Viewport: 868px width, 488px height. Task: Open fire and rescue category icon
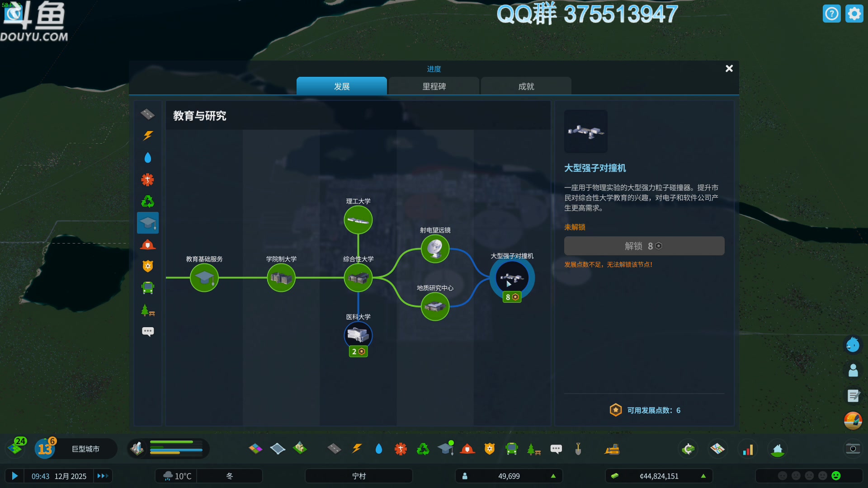click(x=148, y=244)
